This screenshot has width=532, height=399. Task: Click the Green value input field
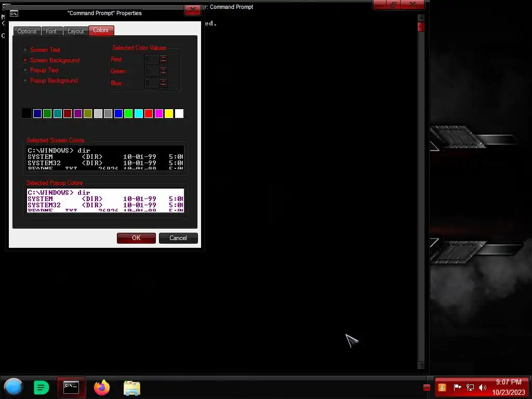pos(152,71)
